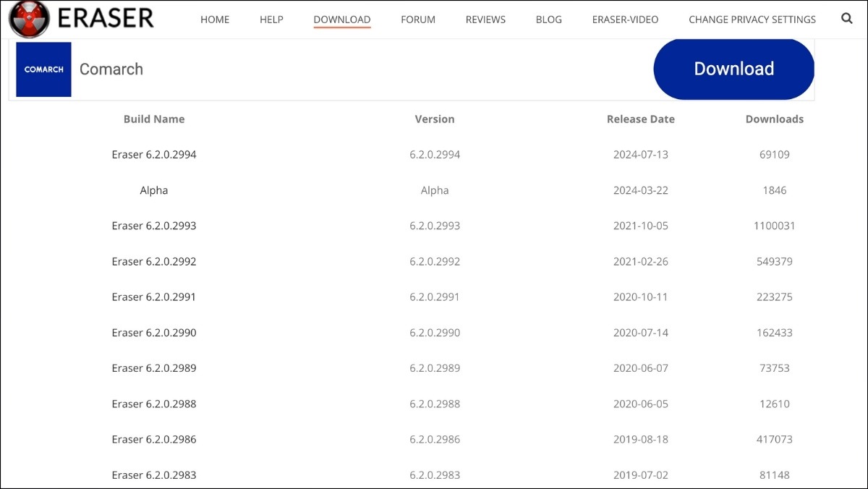868x489 pixels.
Task: Click the Eraser radiation logo icon
Action: click(30, 19)
